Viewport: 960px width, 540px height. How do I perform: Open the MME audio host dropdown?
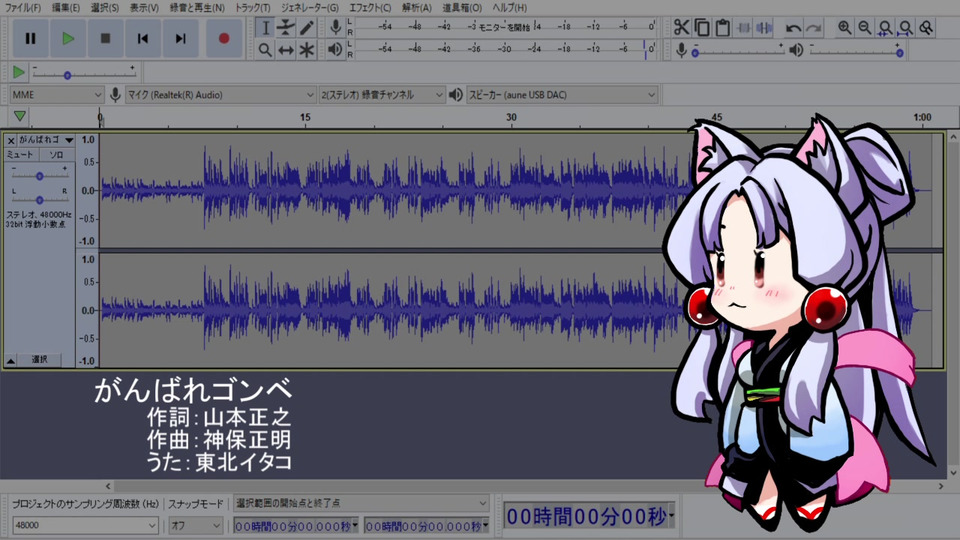point(56,95)
